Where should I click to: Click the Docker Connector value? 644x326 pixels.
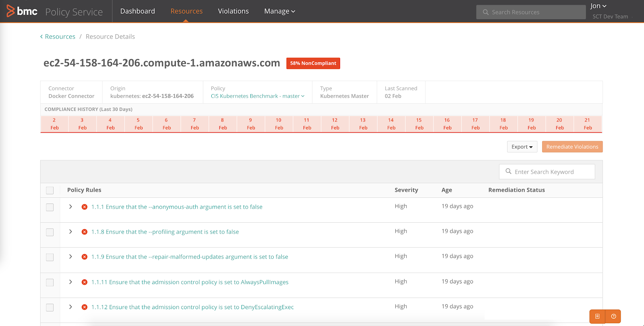71,96
